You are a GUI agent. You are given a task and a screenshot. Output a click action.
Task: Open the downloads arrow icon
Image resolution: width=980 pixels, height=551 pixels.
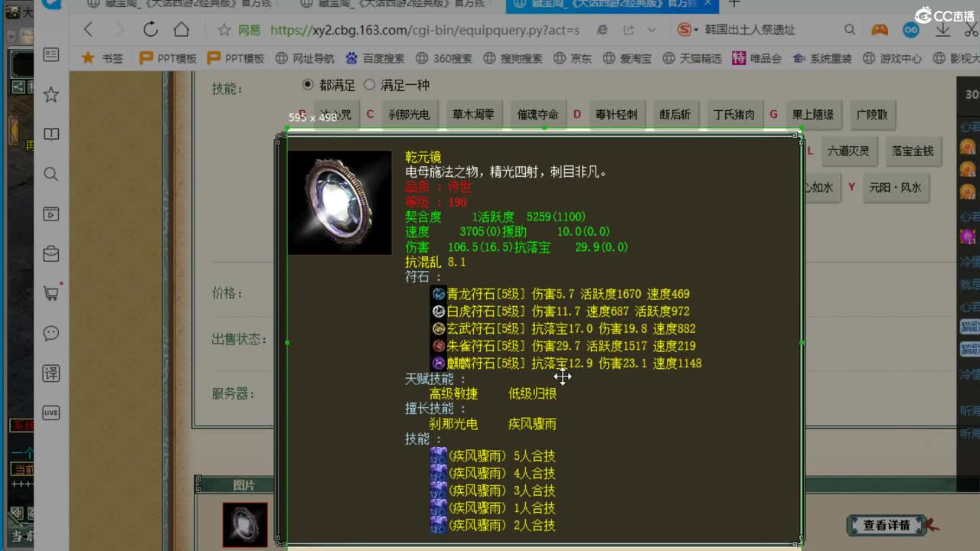coord(943,30)
